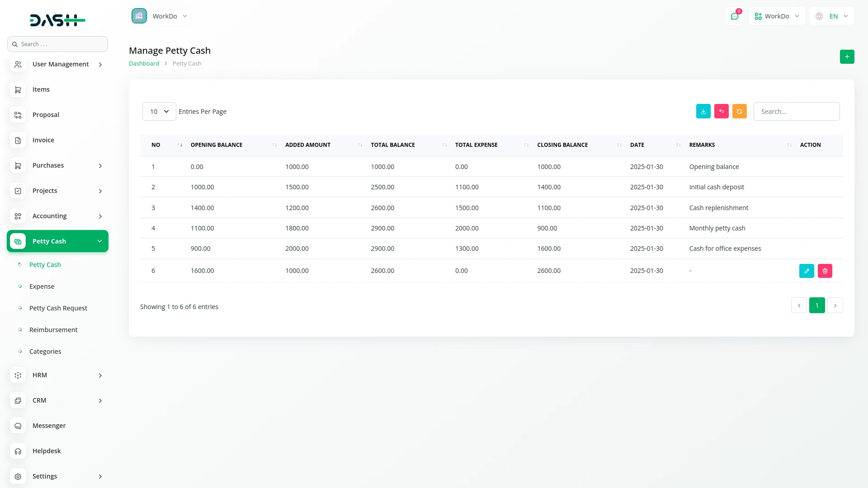Select Petty Cash Request from sidebar

click(58, 308)
